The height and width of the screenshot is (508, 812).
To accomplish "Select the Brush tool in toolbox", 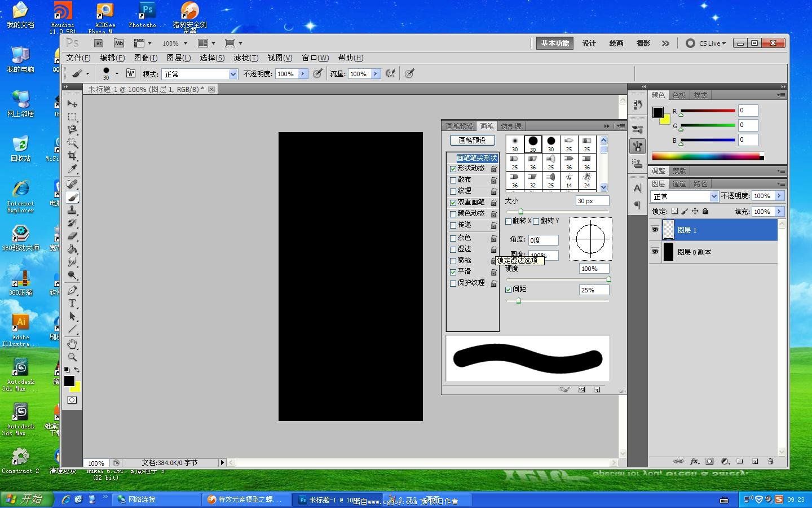I will click(x=72, y=197).
